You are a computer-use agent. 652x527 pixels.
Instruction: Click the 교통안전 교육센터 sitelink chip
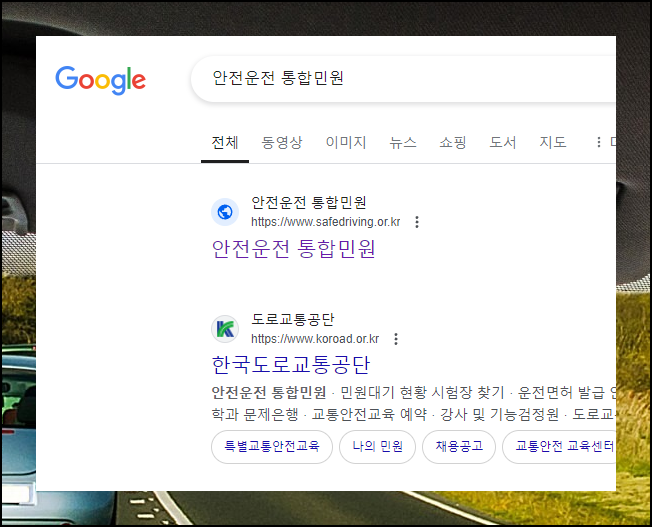559,447
